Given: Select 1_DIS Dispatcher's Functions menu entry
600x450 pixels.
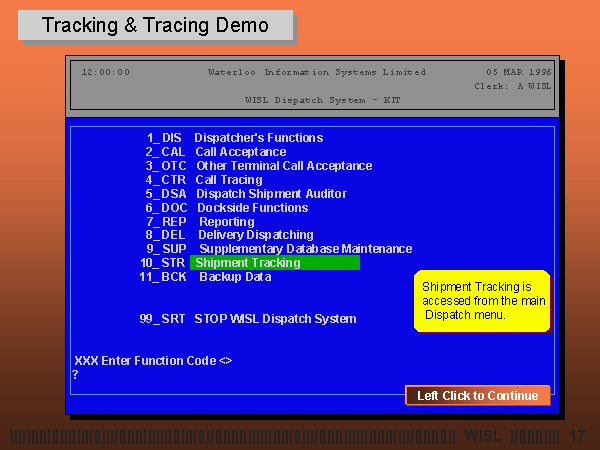Looking at the screenshot, I should (x=235, y=138).
